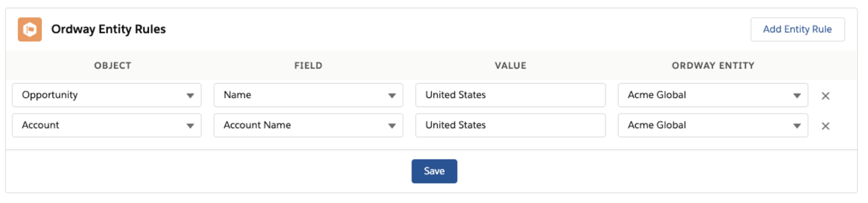Select the OBJECT column header
868x203 pixels.
tap(113, 66)
